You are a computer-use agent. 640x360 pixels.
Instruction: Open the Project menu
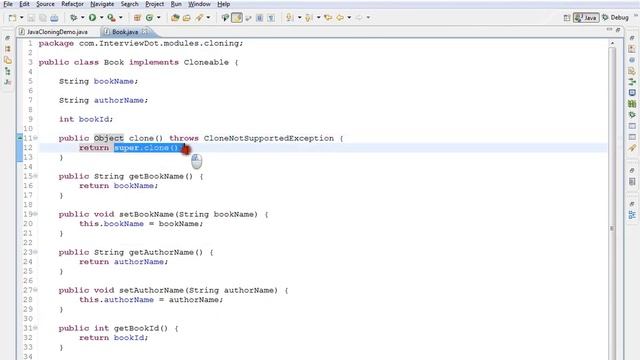[x=155, y=4]
